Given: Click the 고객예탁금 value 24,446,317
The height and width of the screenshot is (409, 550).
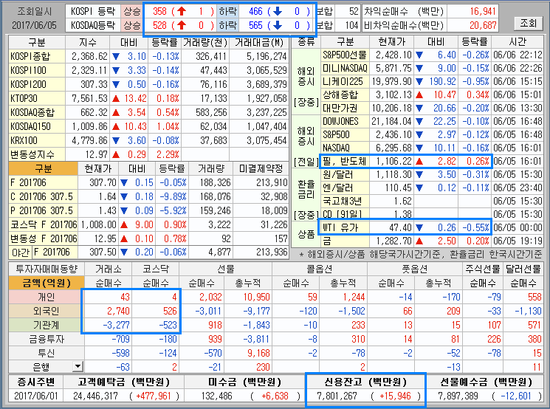Looking at the screenshot, I should point(95,396).
